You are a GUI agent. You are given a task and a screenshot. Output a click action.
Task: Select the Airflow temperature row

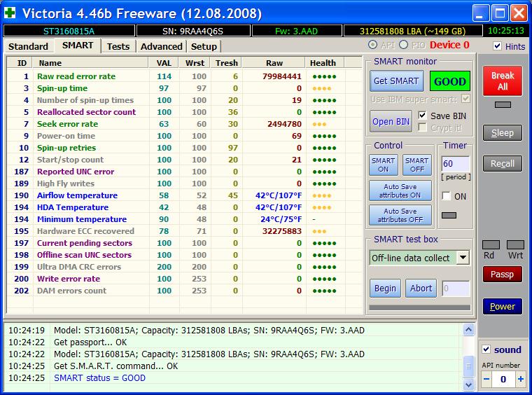pos(184,195)
